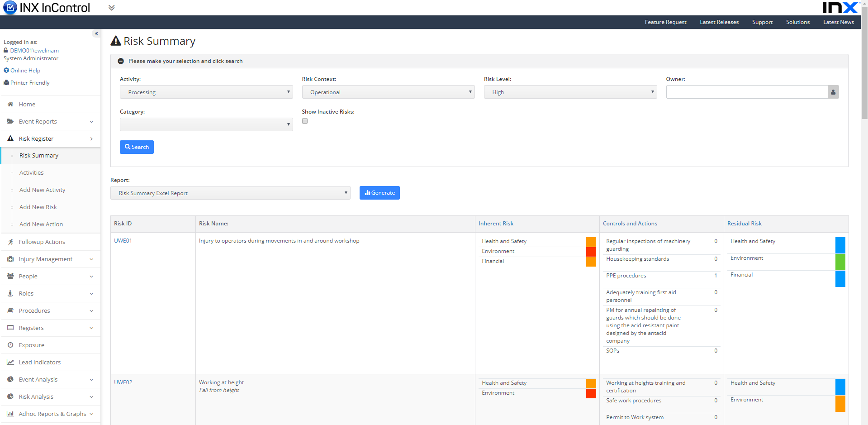868x425 pixels.
Task: Open Add New Risk in the sidebar
Action: pyautogui.click(x=38, y=207)
